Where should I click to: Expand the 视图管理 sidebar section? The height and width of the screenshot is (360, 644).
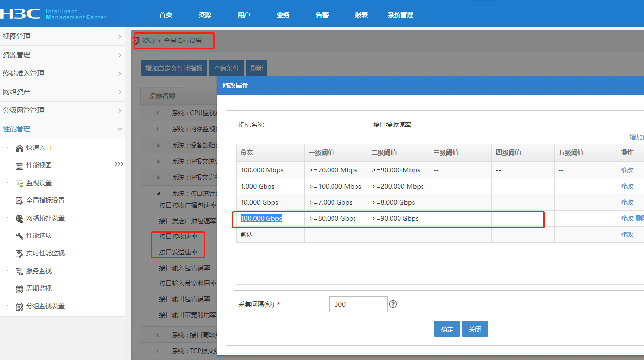click(120, 37)
